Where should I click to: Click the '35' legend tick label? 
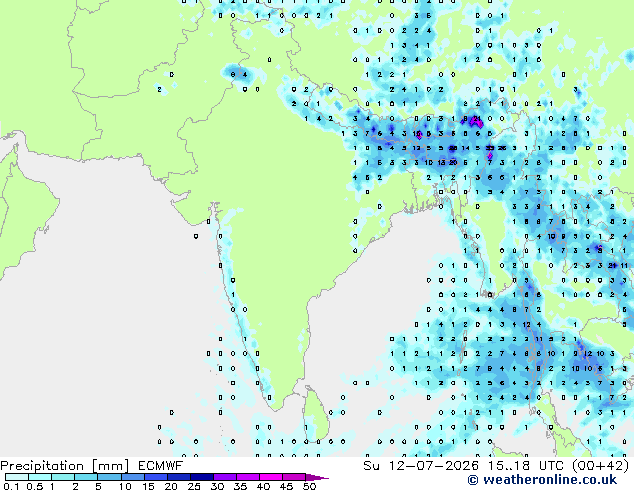241,486
